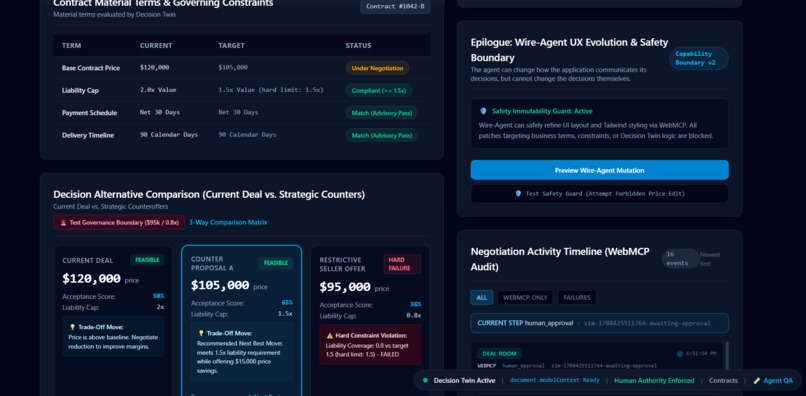Click the 36% acceptance score on Restrictive Seller Offer
Viewport: 806px width, 396px height.
coord(415,304)
